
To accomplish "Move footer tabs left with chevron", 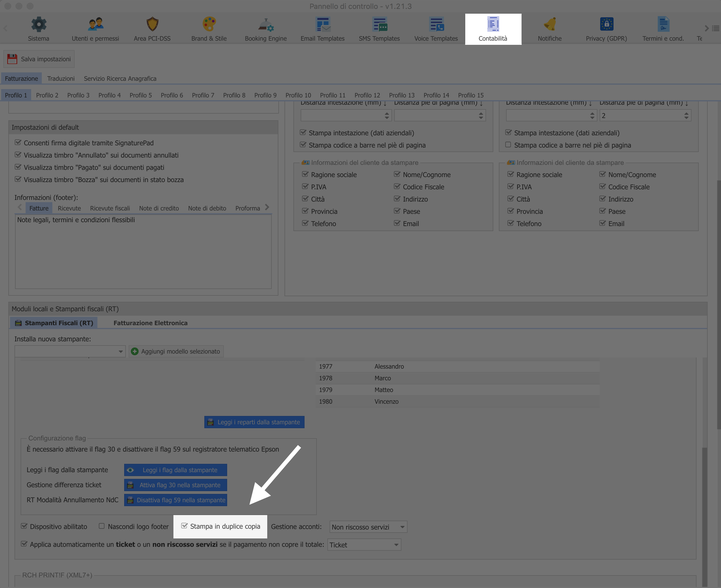I will click(20, 207).
